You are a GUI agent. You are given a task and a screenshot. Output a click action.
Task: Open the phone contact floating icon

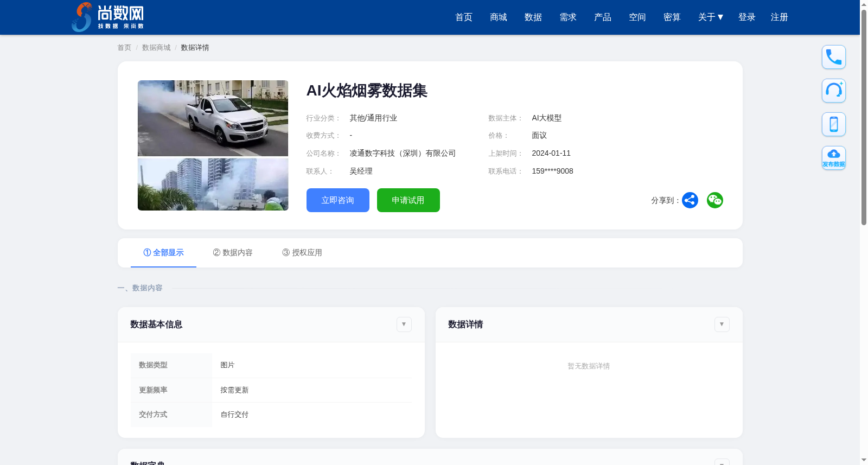[x=834, y=57]
